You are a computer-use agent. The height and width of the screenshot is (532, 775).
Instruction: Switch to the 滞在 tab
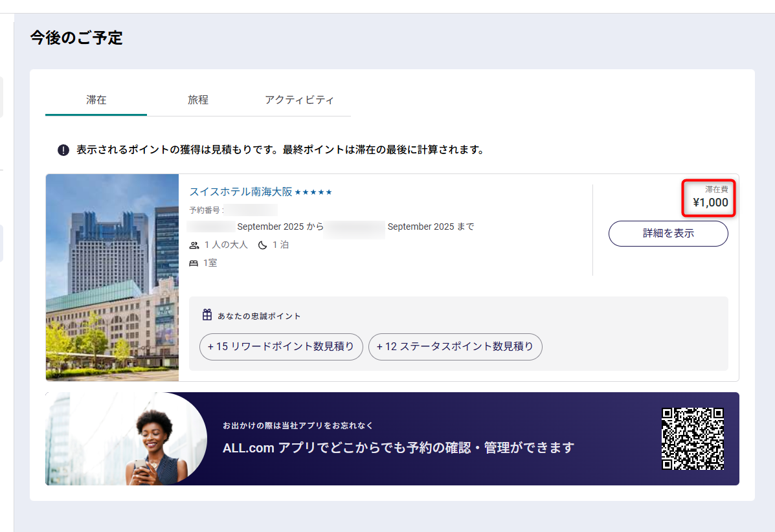point(96,100)
